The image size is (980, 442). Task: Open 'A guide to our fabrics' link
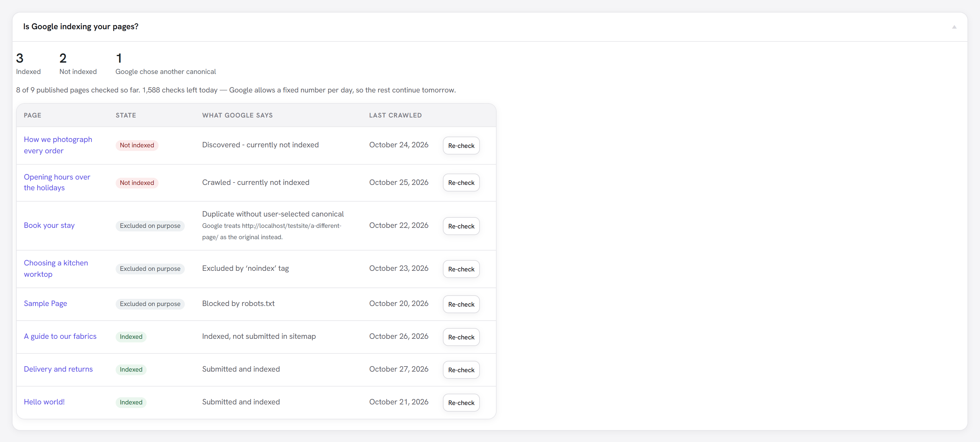60,336
